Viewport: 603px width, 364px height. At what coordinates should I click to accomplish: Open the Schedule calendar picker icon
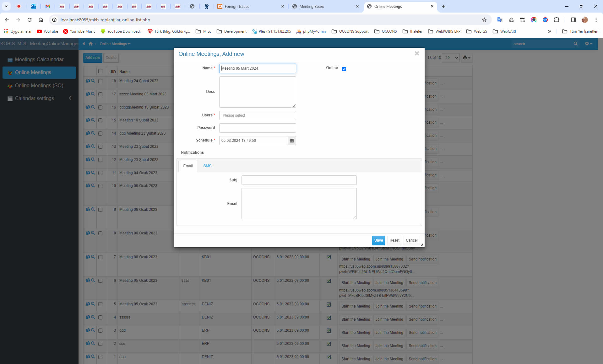(x=292, y=141)
